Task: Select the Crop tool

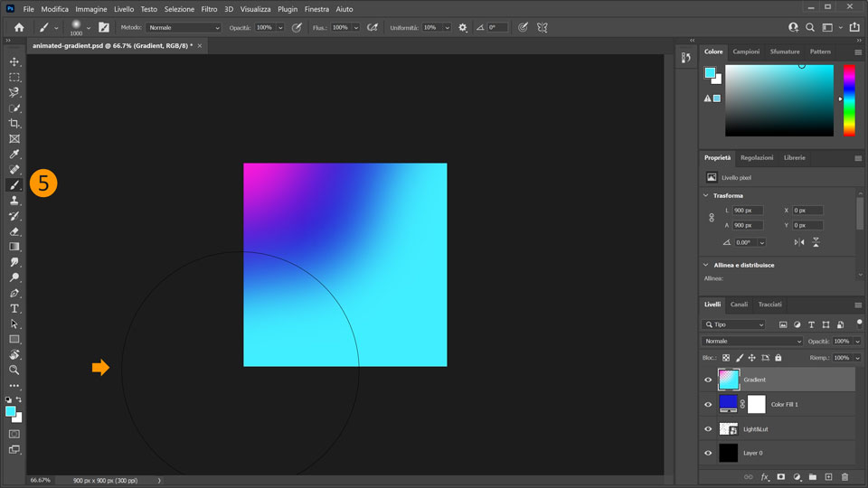Action: point(14,123)
